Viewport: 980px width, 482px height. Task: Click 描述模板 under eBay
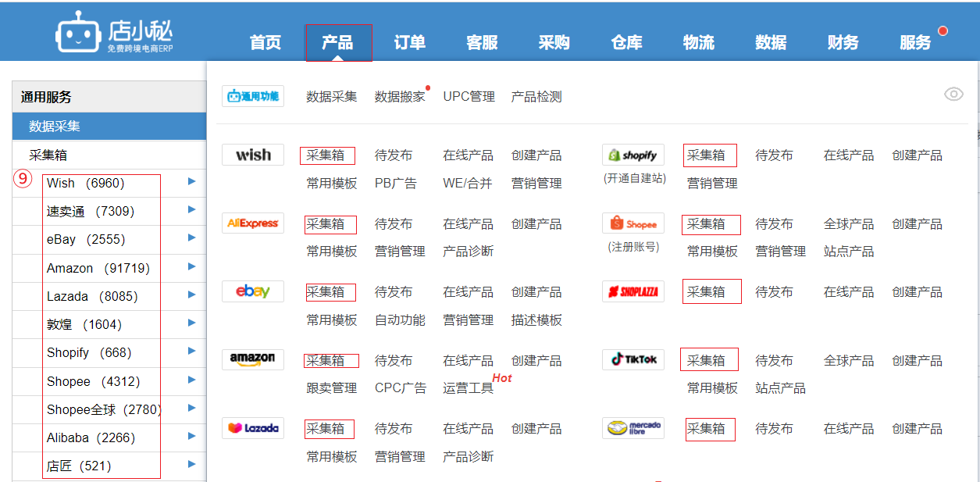coord(536,320)
